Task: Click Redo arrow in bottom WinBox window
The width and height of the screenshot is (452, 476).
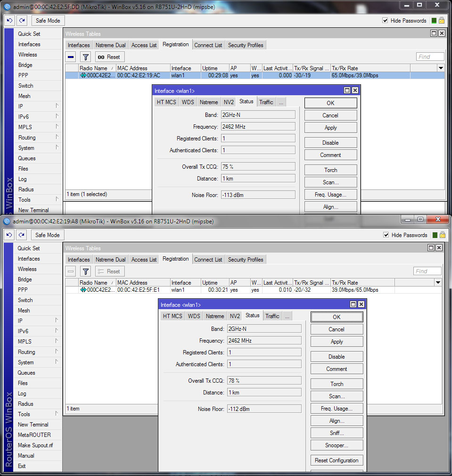Action: pos(22,235)
